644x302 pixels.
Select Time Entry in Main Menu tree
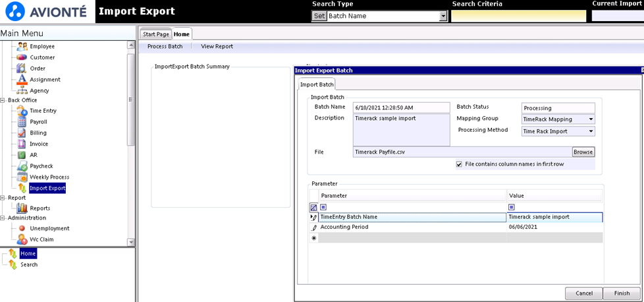(x=43, y=111)
